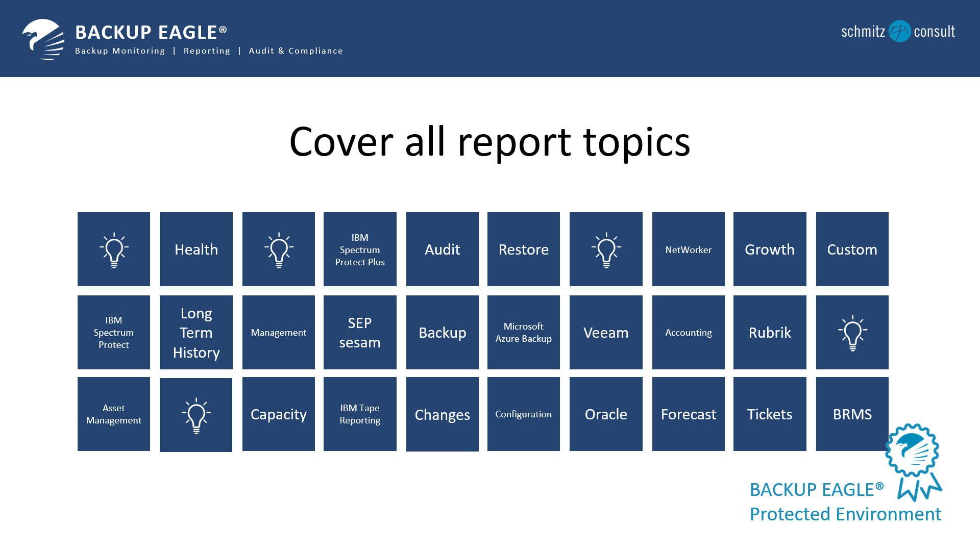Screen dimensions: 980x551
Task: Click the Backup Eagle logo icon
Action: coord(43,39)
